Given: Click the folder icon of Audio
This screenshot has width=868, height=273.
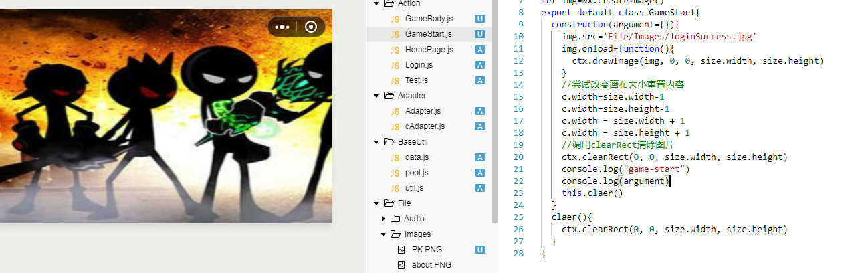Looking at the screenshot, I should click(x=395, y=219).
